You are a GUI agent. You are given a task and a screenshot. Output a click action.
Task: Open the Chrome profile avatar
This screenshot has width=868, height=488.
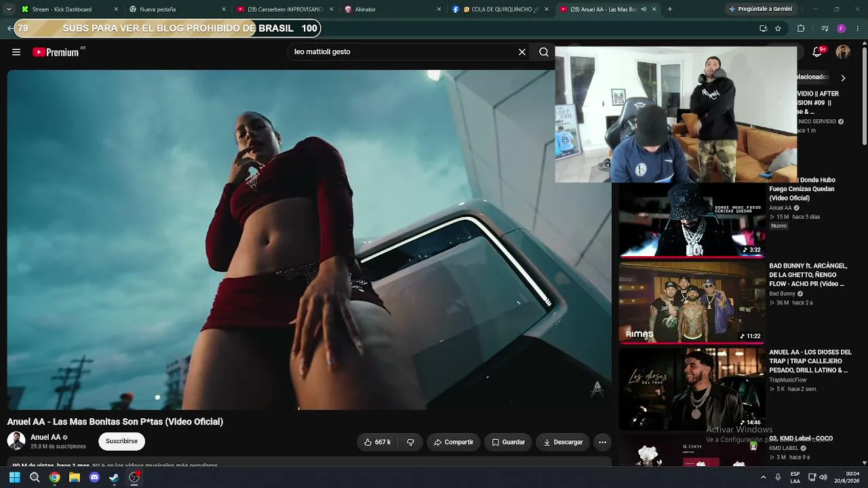click(x=842, y=28)
